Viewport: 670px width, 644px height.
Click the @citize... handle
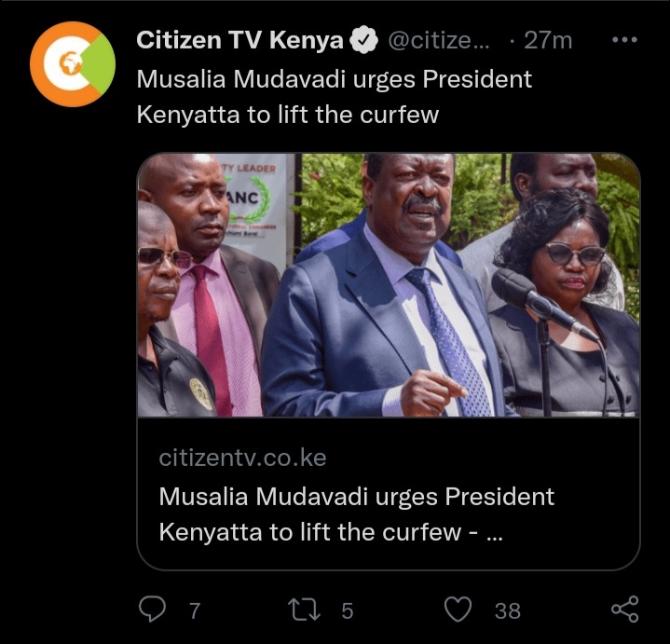(439, 41)
